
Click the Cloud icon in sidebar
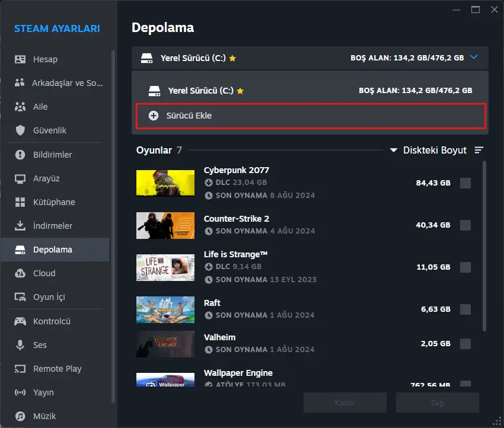(20, 273)
